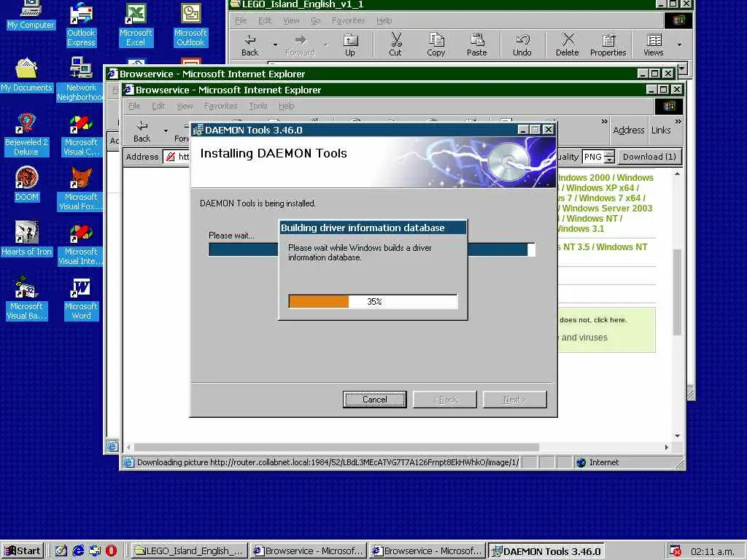The height and width of the screenshot is (560, 747).
Task: Click the Address label beside Links
Action: (x=629, y=130)
